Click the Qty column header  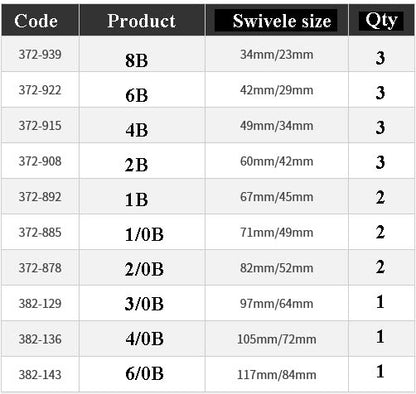(x=381, y=21)
